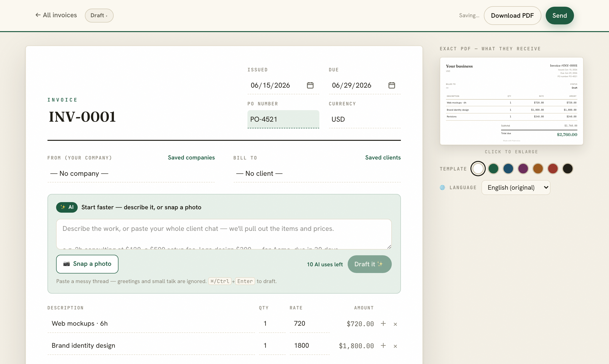Go back to All invoices
Screen dimensions: 609x364
[56, 15]
